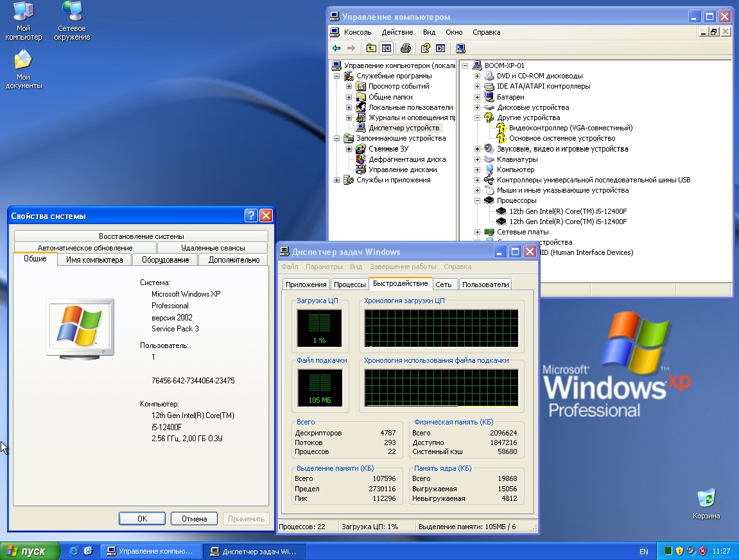Viewport: 739px width, 560px height.
Task: Open the Оборудование tab in System Properties
Action: click(165, 259)
